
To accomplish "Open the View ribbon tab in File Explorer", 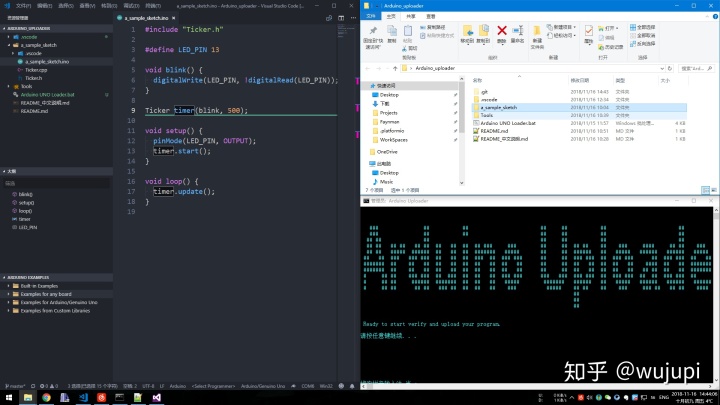I will (x=430, y=17).
